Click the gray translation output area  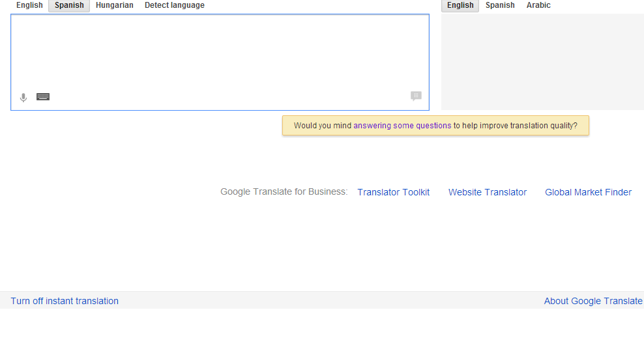pos(542,62)
